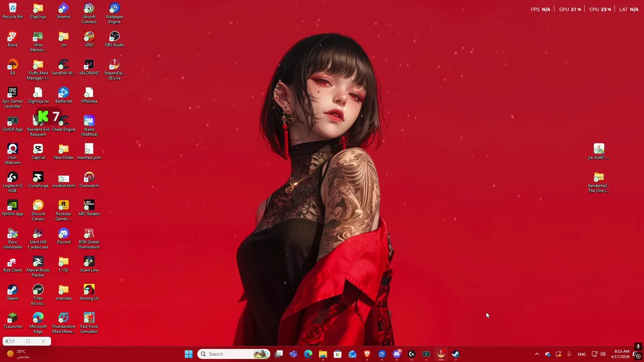
Task: Open OBS Studio desktop shortcut
Action: [x=114, y=39]
